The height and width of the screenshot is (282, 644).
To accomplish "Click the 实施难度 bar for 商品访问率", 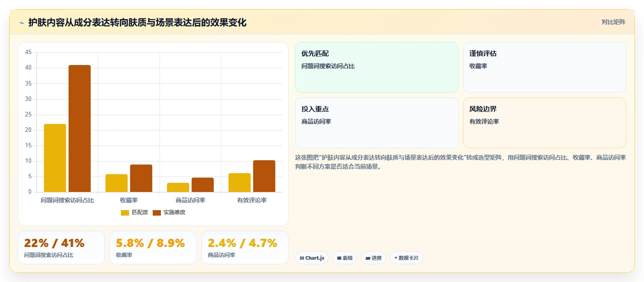I will tap(202, 185).
